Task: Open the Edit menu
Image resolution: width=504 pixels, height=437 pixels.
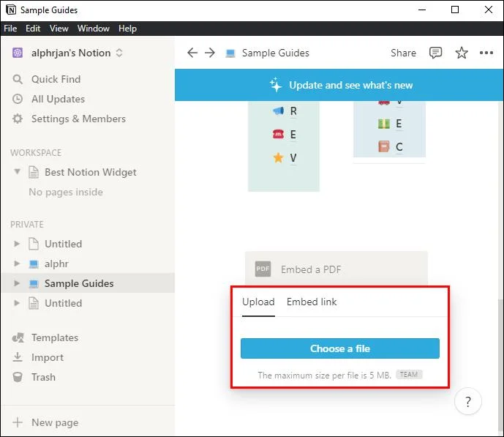Action: pyautogui.click(x=33, y=29)
